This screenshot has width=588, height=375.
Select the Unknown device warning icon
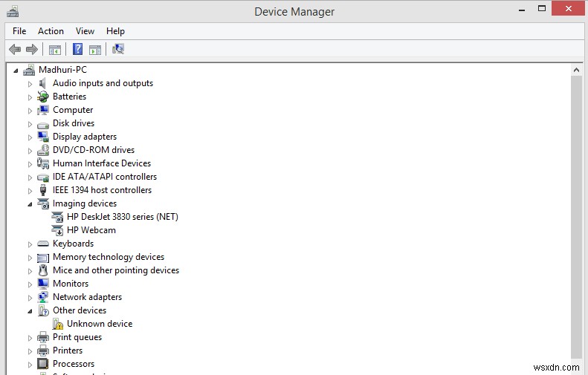tap(57, 324)
